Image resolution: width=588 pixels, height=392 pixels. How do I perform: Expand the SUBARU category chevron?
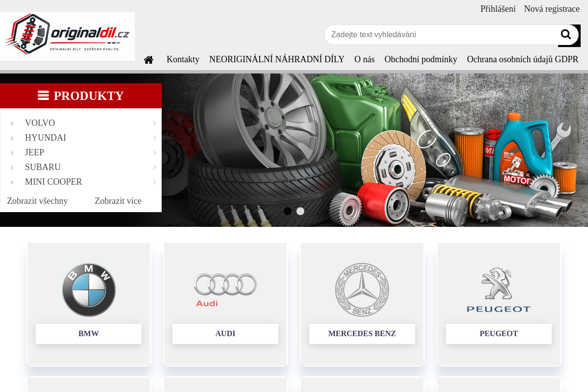tap(154, 167)
